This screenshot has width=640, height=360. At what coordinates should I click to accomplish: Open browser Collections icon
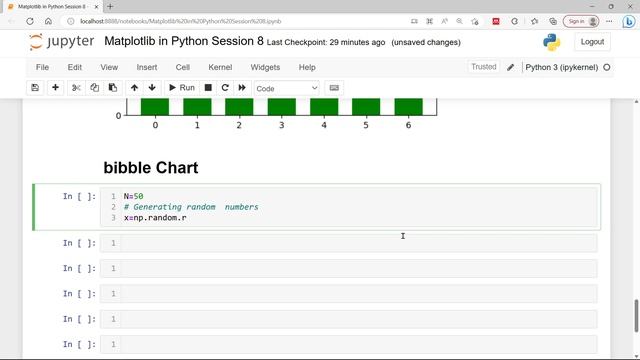[x=553, y=21]
